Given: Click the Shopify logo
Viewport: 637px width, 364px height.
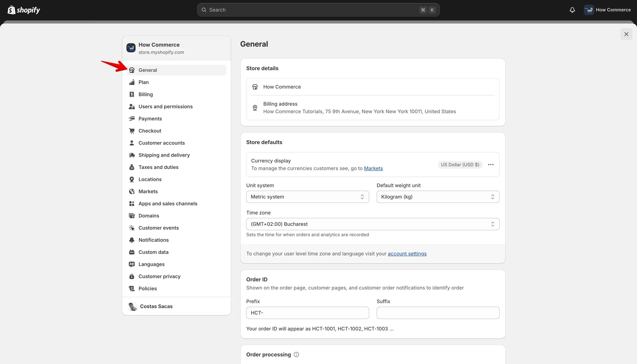Looking at the screenshot, I should pyautogui.click(x=24, y=10).
